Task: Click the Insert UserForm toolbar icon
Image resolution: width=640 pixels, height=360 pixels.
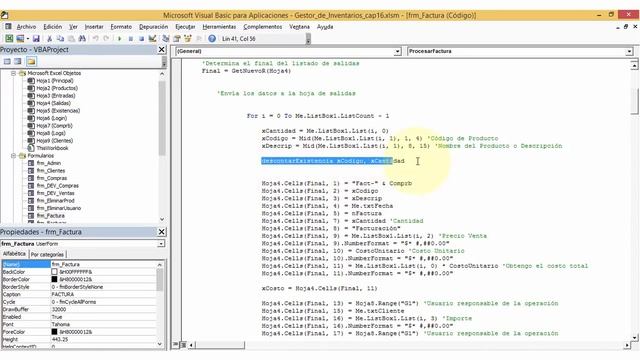Action: tap(20, 38)
